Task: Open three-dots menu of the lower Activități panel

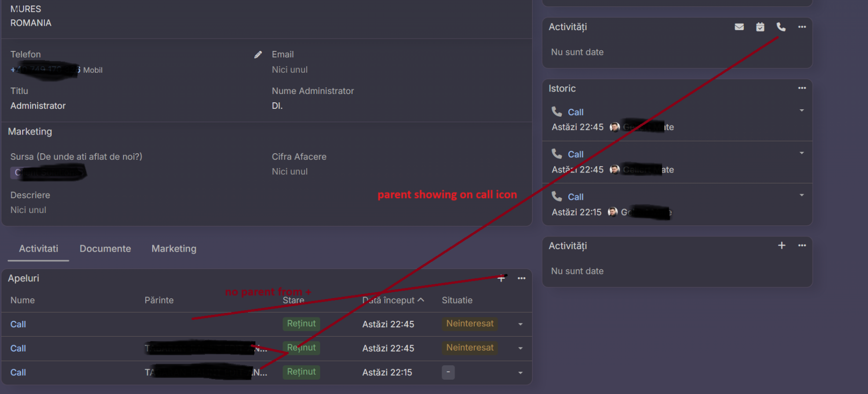Action: point(802,246)
